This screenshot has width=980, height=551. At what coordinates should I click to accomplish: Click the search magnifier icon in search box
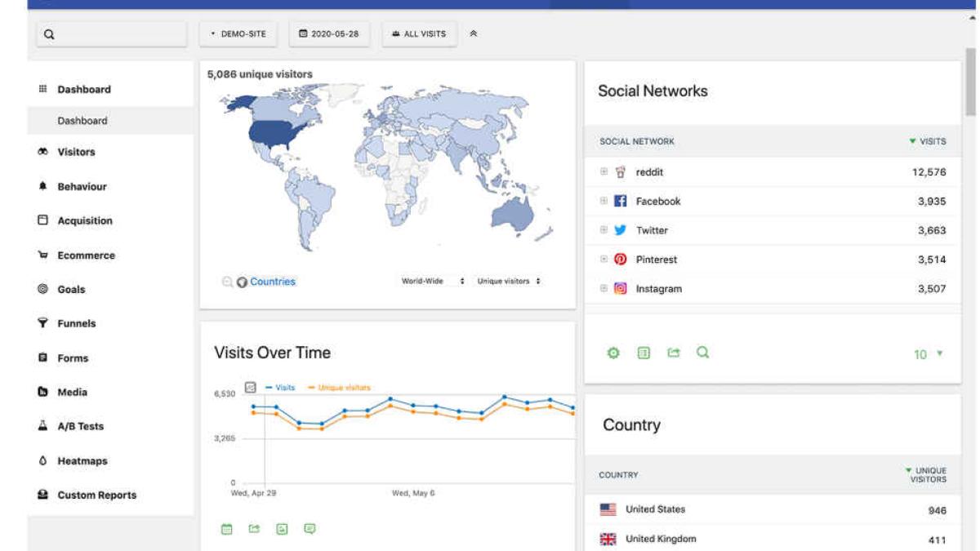pyautogui.click(x=49, y=34)
